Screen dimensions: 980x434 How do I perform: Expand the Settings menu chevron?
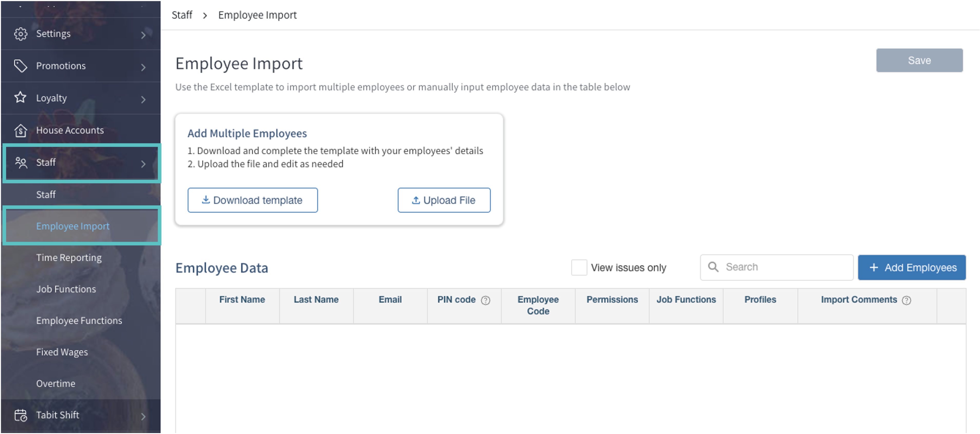(x=144, y=35)
